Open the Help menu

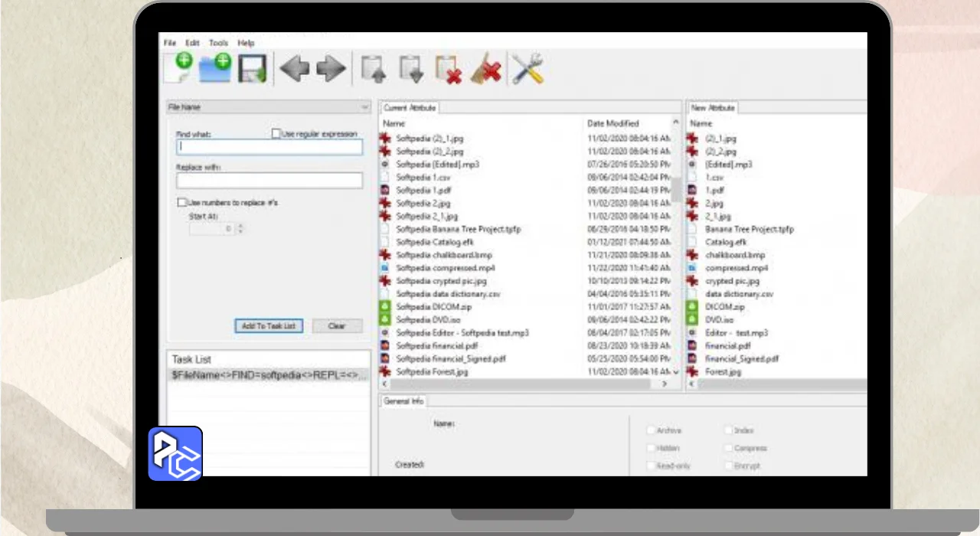246,44
